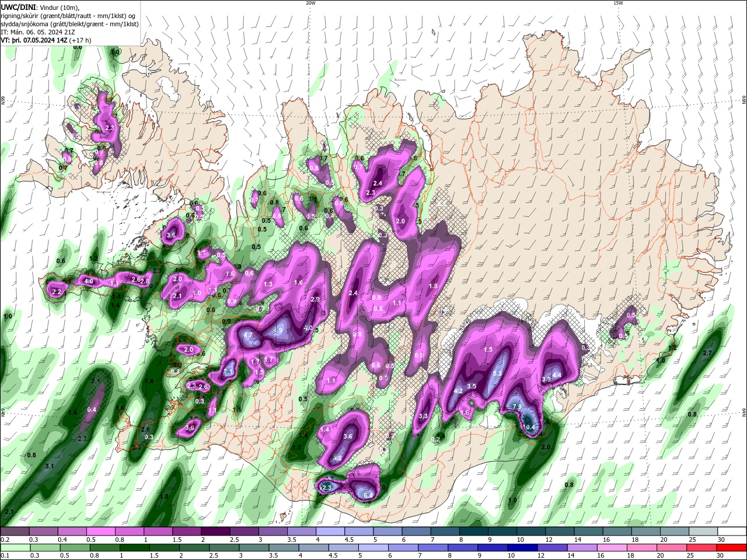Click the 4.7 value on the map

click(x=247, y=335)
